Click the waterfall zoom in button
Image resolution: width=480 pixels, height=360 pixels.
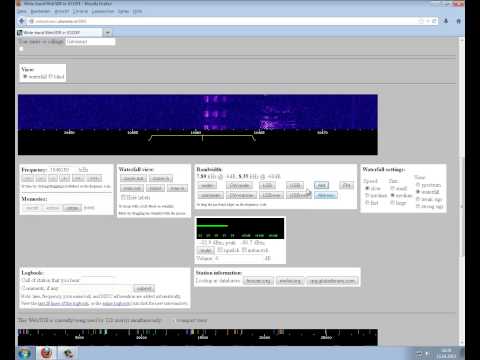coord(161,179)
